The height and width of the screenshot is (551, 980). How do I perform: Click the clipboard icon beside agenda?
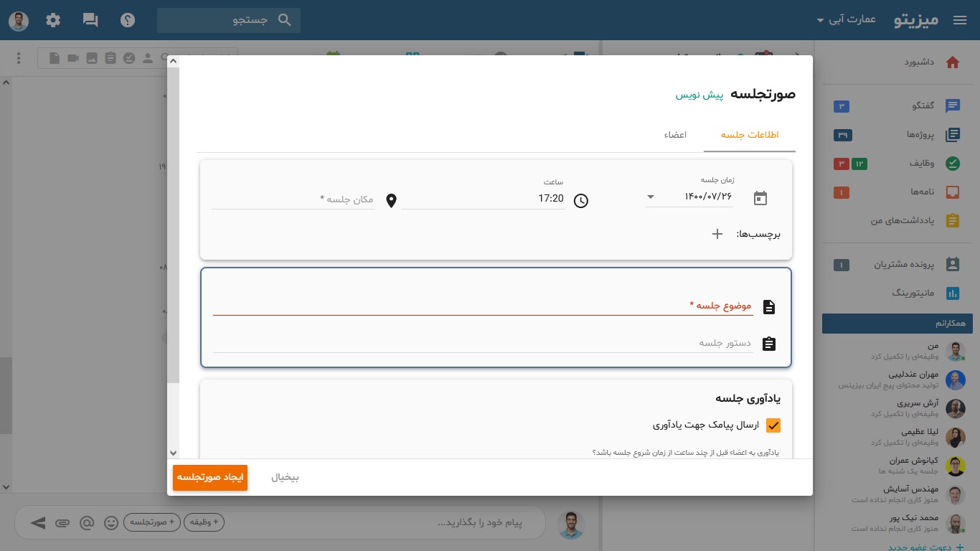769,344
